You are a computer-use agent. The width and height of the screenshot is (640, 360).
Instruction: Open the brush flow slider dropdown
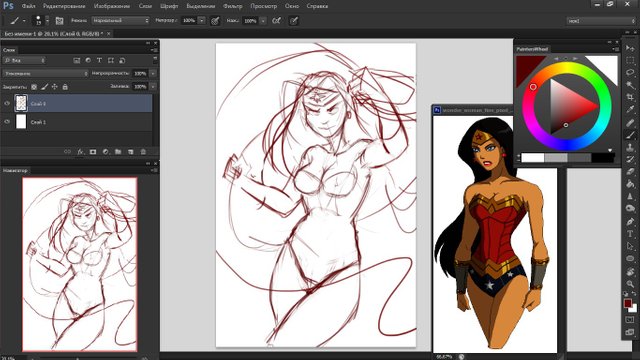263,20
